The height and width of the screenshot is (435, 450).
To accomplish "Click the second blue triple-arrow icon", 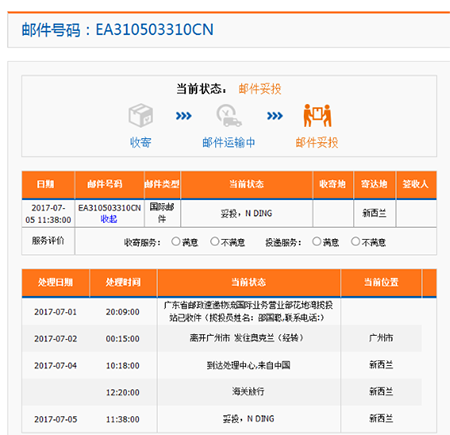I will (275, 116).
